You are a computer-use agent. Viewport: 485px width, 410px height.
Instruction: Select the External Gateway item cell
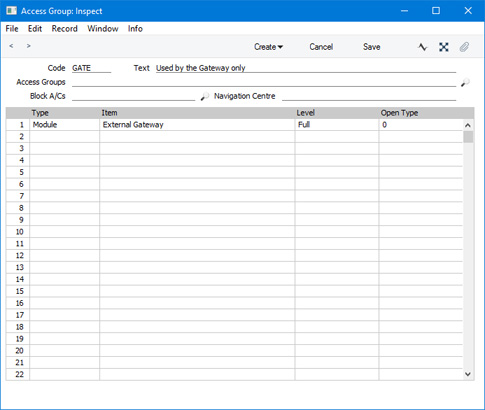pyautogui.click(x=197, y=125)
